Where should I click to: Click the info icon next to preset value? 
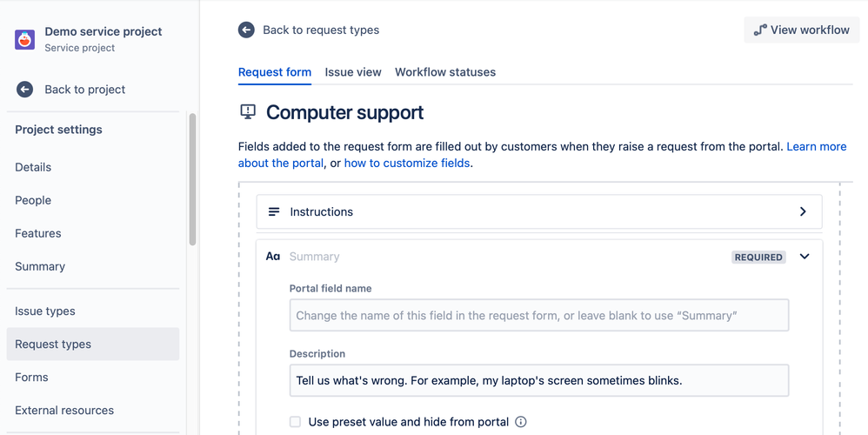click(521, 422)
